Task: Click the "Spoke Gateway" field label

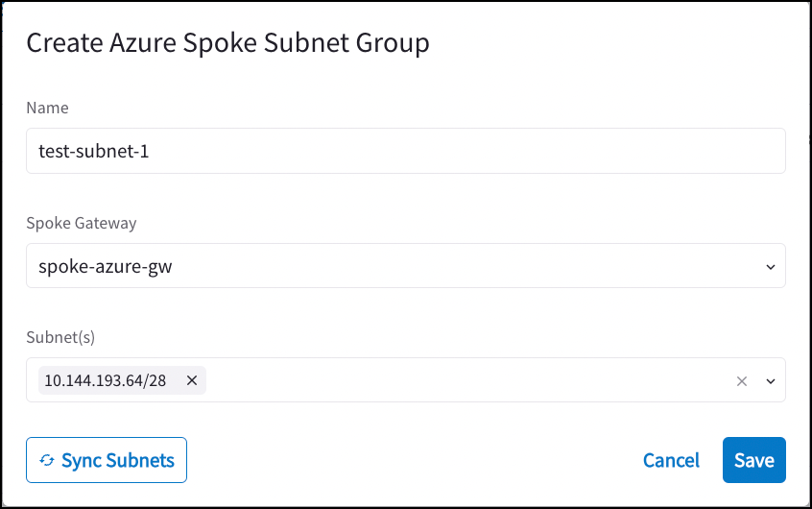Action: [81, 223]
